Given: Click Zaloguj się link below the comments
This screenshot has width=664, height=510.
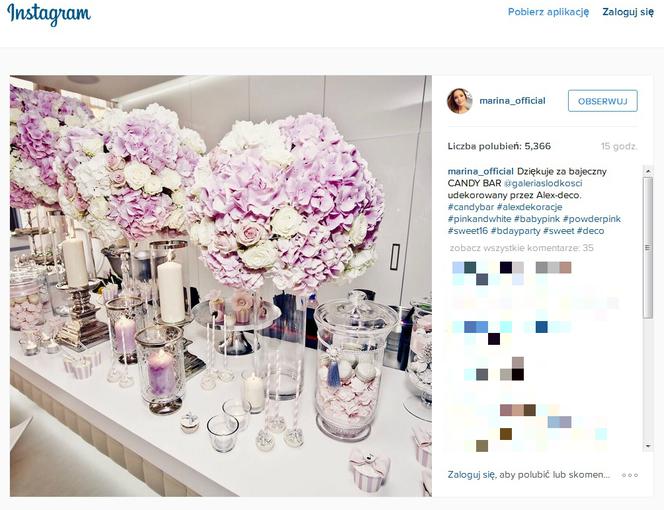Looking at the screenshot, I should click(471, 475).
